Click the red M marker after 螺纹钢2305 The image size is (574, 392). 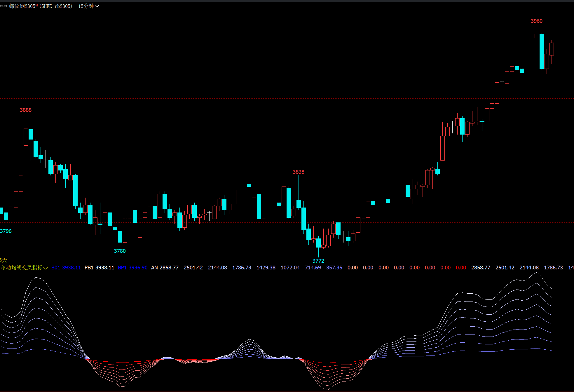(x=36, y=5)
